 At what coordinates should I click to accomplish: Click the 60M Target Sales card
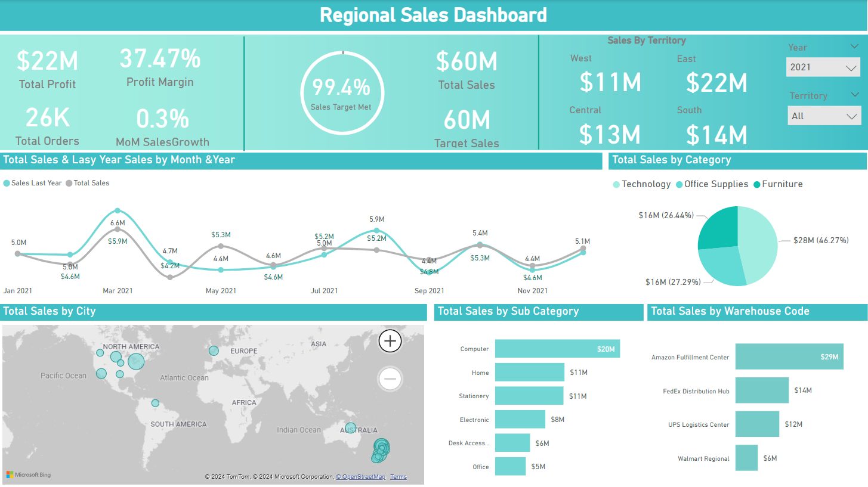click(467, 128)
